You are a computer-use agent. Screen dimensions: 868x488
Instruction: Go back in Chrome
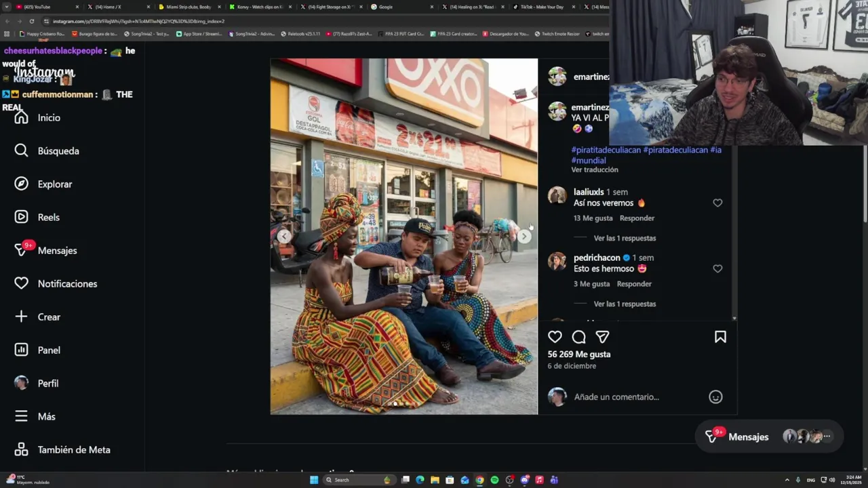[7, 21]
